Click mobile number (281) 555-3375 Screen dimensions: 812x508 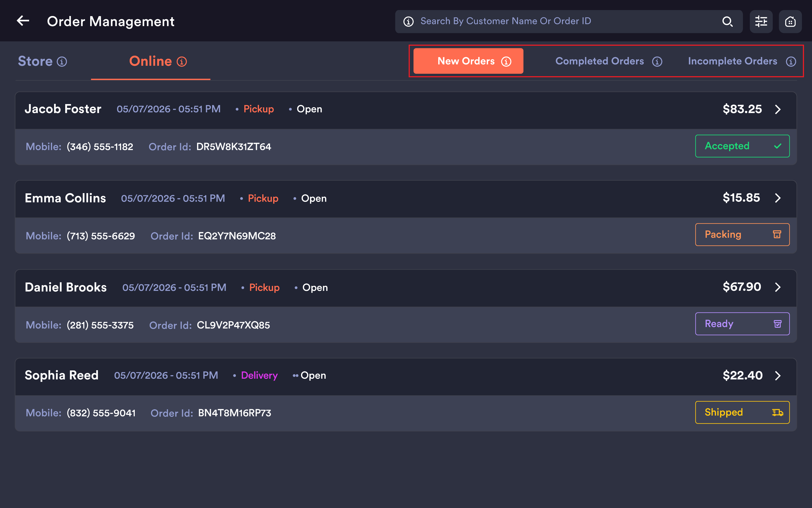click(x=100, y=325)
